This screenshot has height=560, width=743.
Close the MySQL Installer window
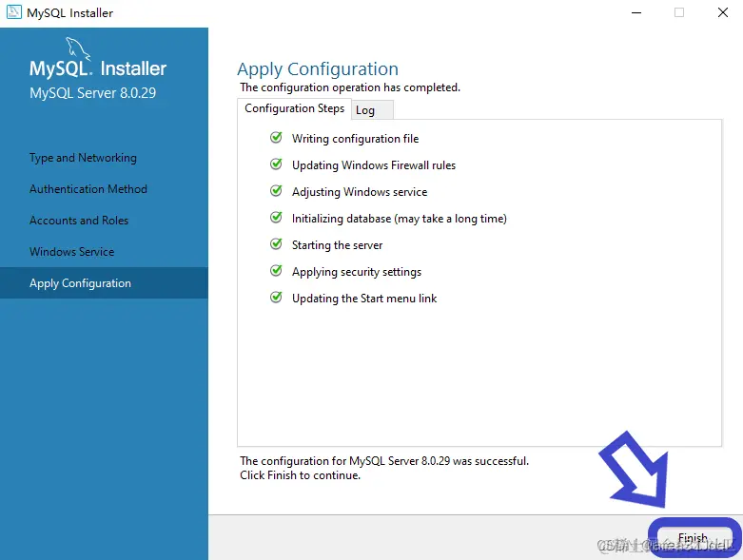[x=723, y=12]
